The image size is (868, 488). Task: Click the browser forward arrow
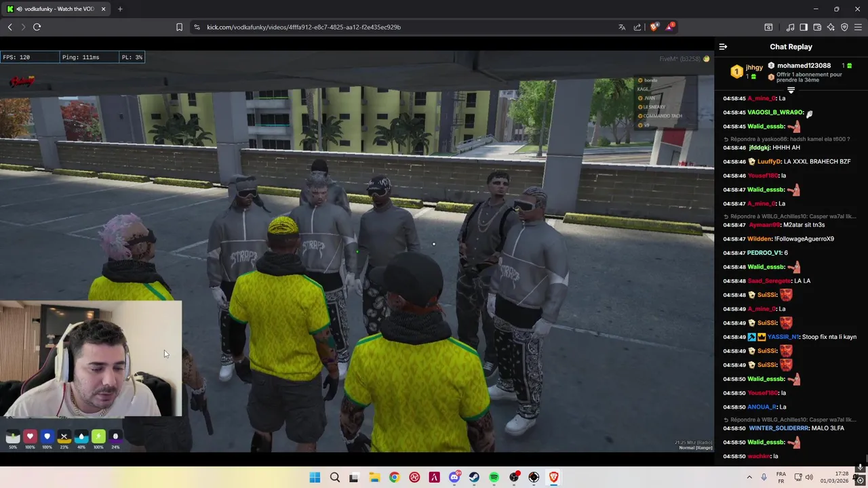(23, 27)
